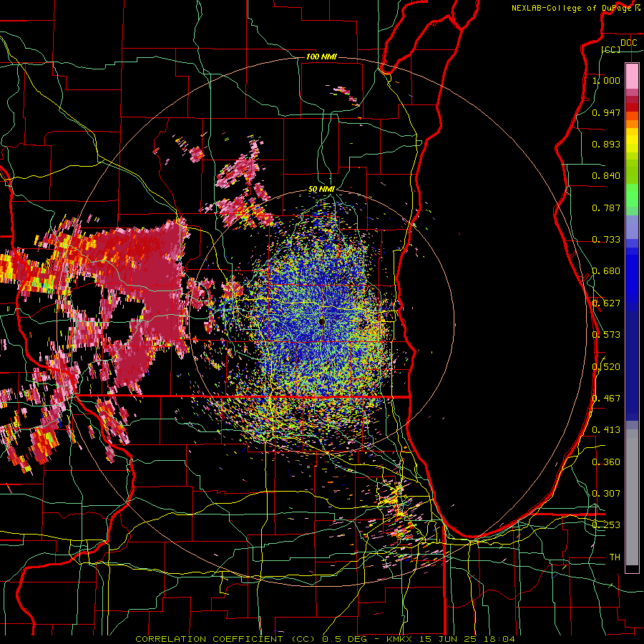Click the 0.413 scale value
Viewport: 644px width, 644px height.
tap(606, 430)
